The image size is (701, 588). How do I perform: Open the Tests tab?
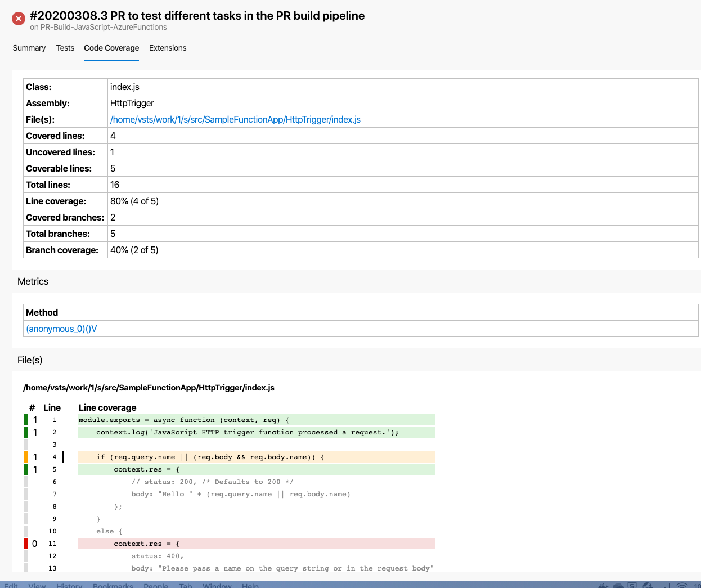click(x=65, y=48)
